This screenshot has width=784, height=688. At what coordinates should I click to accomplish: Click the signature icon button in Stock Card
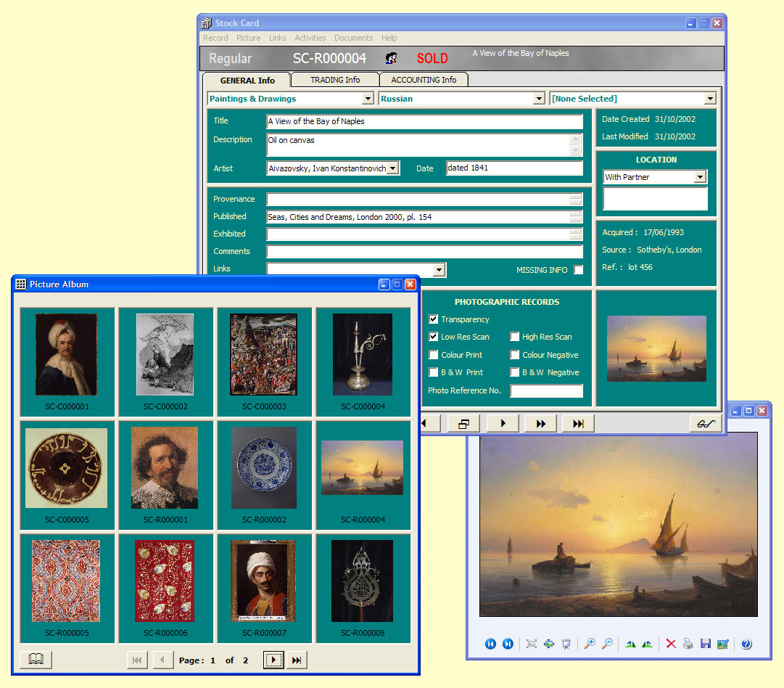[706, 424]
